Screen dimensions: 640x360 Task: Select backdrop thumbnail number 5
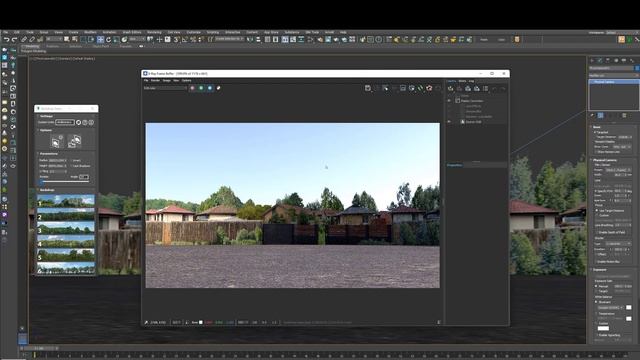click(65, 255)
